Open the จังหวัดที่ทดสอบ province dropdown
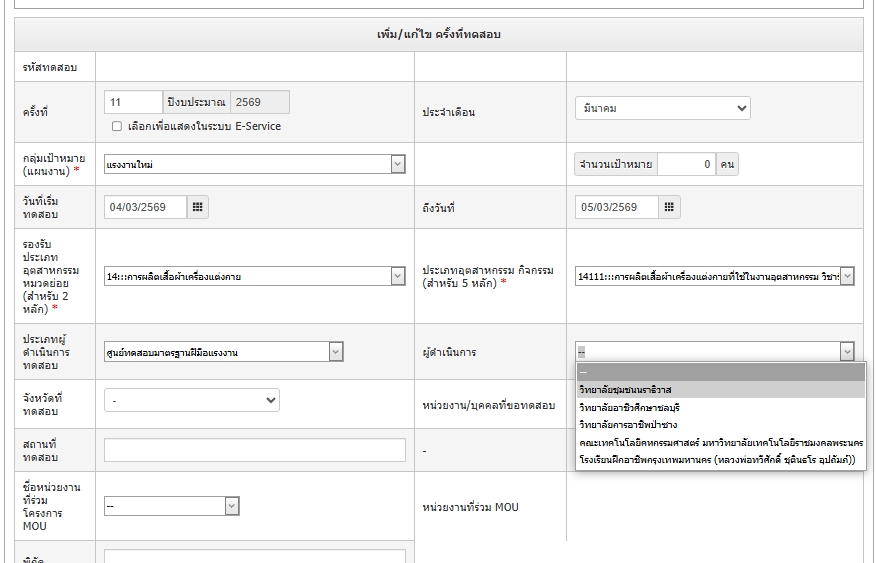 coord(191,400)
